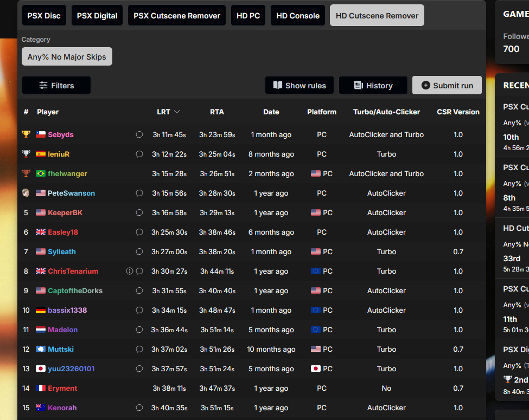Click Eryment's Turbo value No

pos(387,389)
